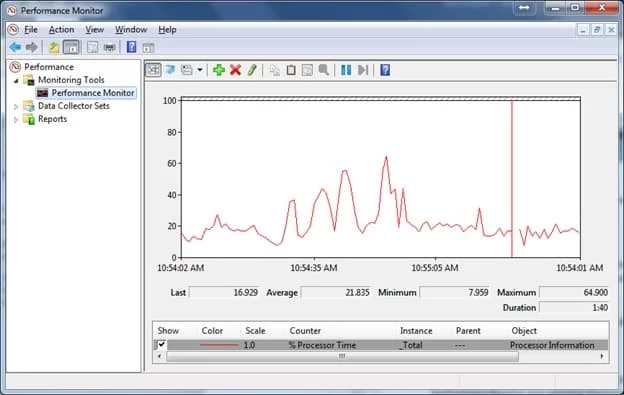This screenshot has width=624, height=395.
Task: Click the counter list horizontal scrollbar thumb
Action: click(x=342, y=356)
